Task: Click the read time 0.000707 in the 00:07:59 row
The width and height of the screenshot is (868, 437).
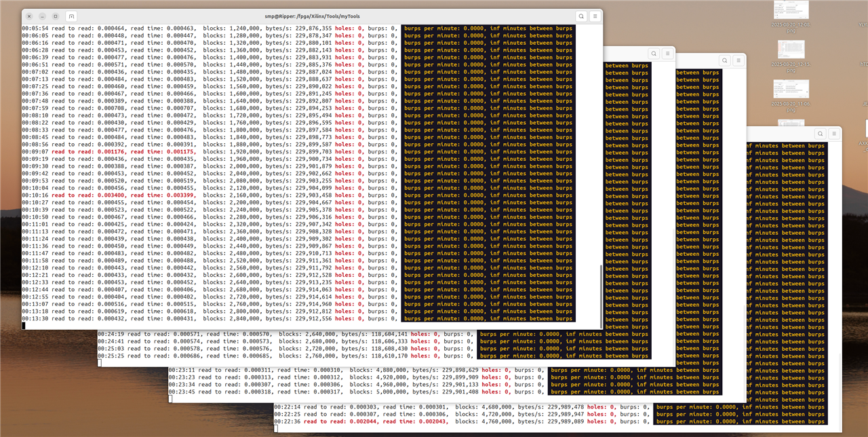Action: pos(181,109)
